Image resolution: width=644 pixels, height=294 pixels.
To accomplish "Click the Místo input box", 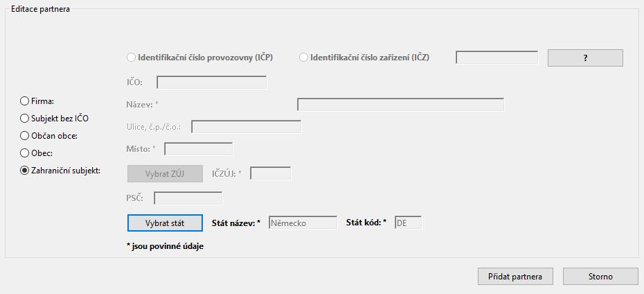I will tap(198, 149).
